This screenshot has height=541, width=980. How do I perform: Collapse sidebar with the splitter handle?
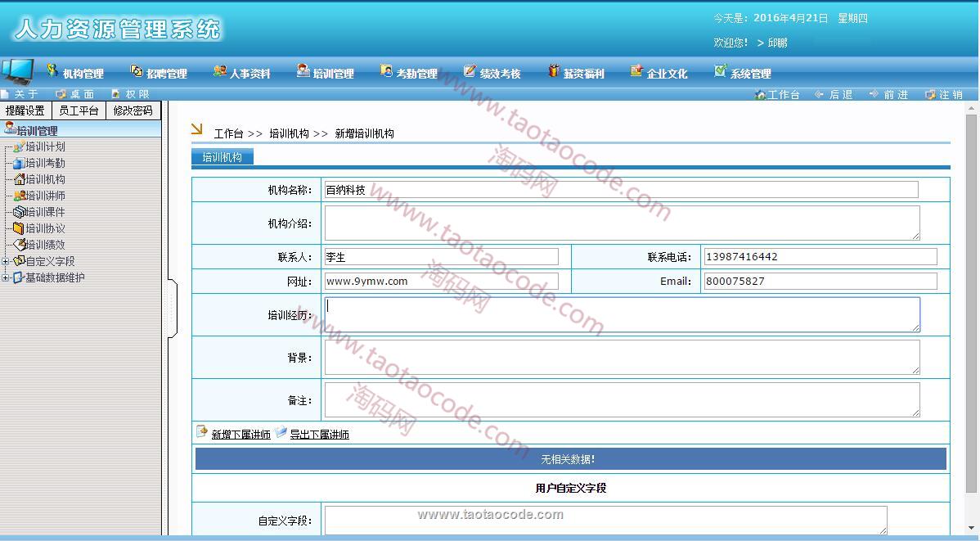pos(173,309)
